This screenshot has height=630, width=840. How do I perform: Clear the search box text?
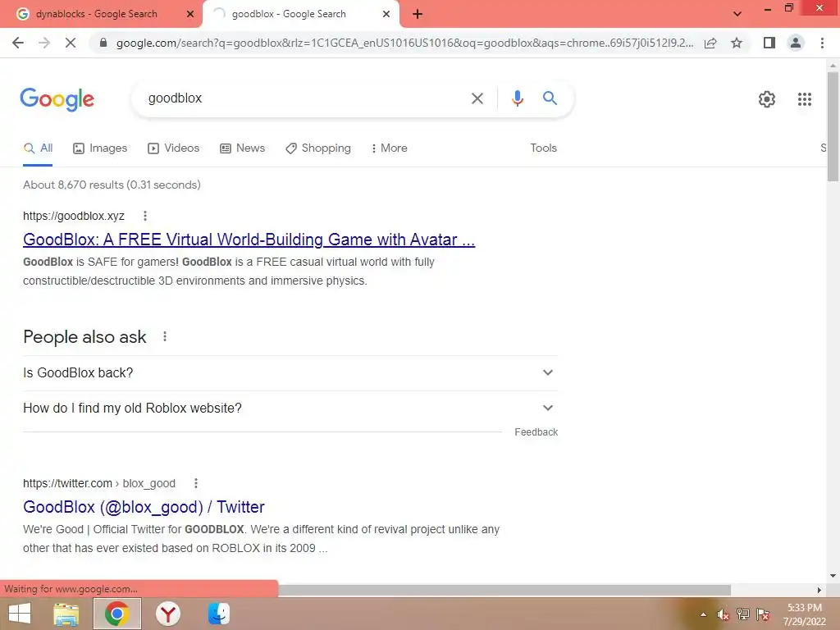coord(477,98)
